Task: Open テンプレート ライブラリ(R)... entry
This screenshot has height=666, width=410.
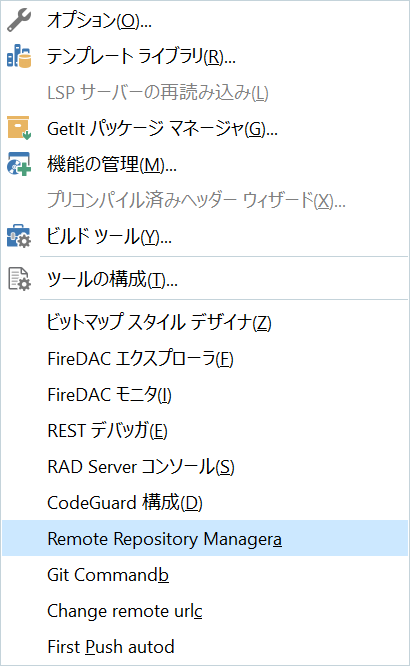Action: [205, 56]
